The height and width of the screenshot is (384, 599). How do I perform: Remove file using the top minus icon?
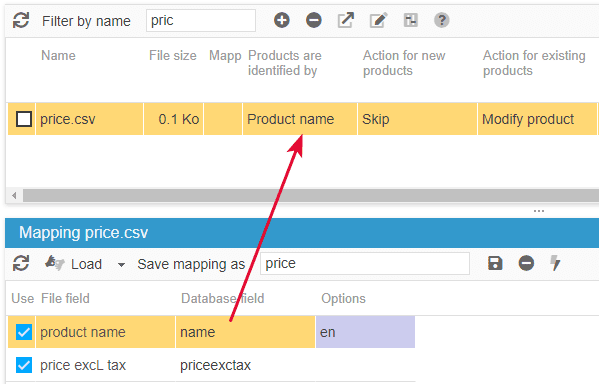tap(314, 20)
